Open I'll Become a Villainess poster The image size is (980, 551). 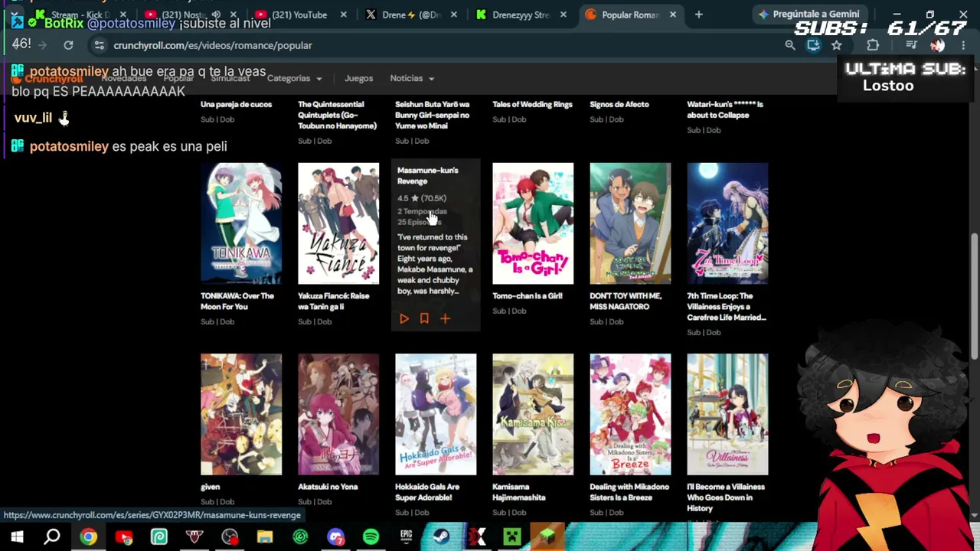[727, 414]
